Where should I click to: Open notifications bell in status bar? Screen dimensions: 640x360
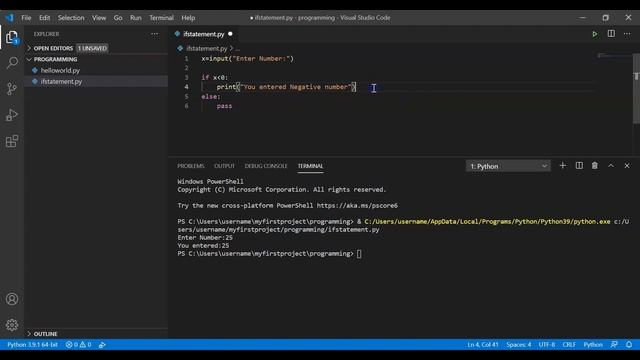[629, 344]
